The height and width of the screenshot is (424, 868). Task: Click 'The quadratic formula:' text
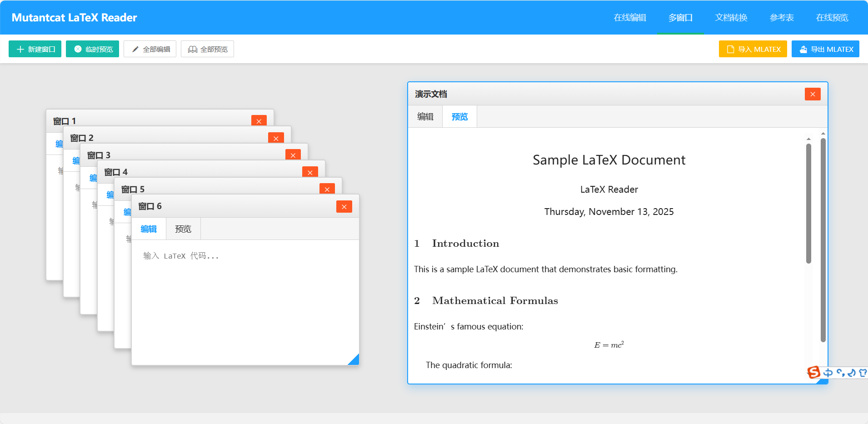coord(469,365)
